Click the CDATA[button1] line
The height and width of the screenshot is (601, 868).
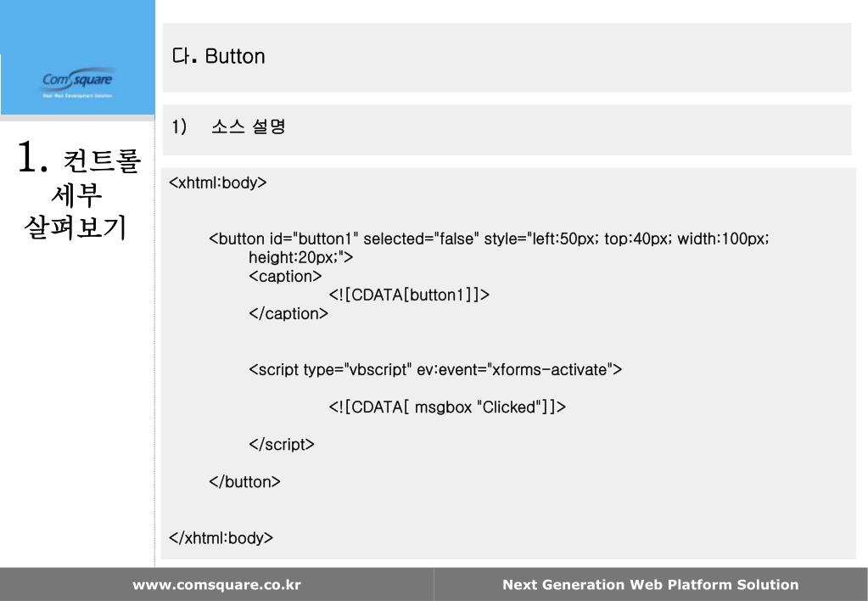pos(409,295)
